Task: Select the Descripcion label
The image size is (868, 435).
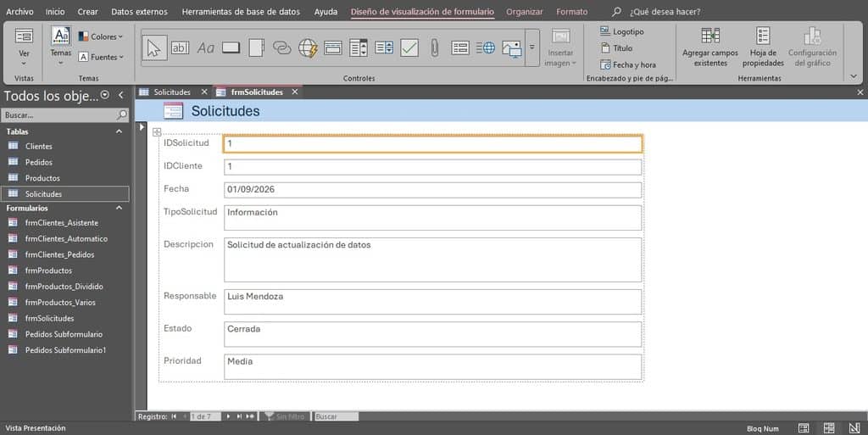Action: (x=188, y=244)
